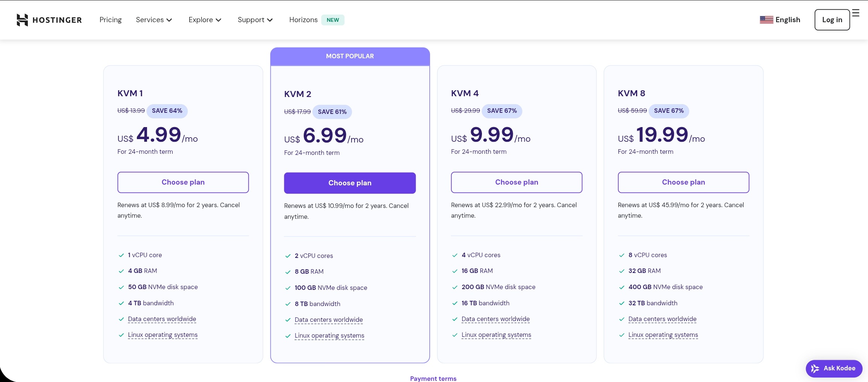Click the struck-through US$ 59.99 price
Viewport: 868px width, 382px height.
pos(632,111)
